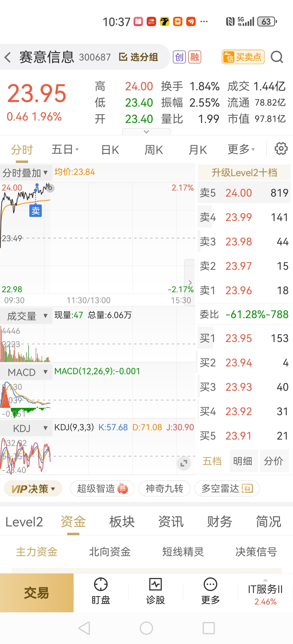Select 资金 tab

pos(73,522)
